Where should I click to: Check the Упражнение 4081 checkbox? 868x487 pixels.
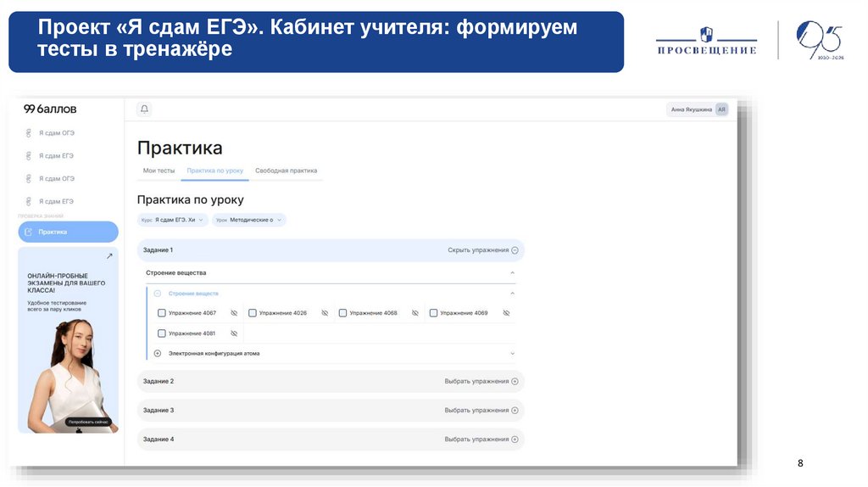[162, 333]
